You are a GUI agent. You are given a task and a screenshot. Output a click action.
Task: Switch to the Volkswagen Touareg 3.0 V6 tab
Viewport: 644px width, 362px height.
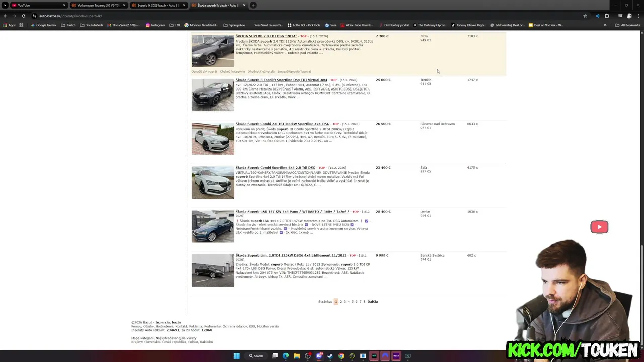[x=98, y=5]
